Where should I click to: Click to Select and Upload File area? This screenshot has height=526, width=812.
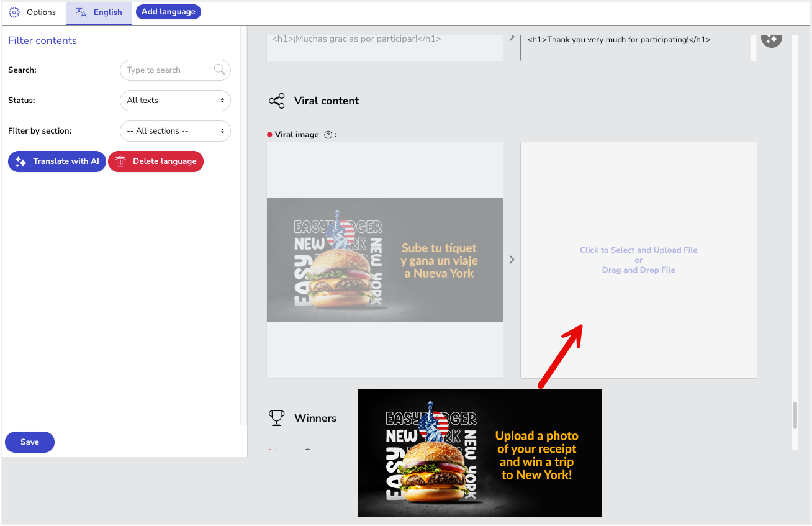[x=639, y=260]
